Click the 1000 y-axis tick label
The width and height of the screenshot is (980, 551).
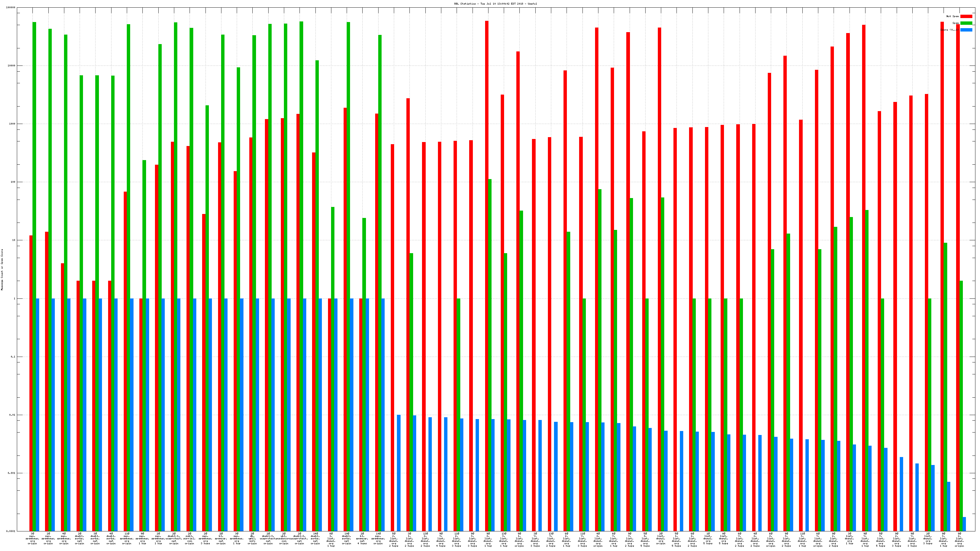click(13, 124)
